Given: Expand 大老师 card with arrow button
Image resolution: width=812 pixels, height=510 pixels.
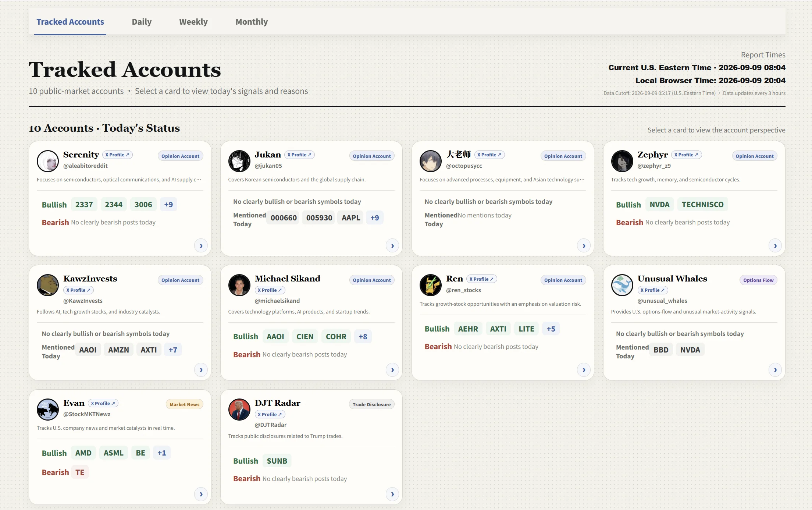Looking at the screenshot, I should pyautogui.click(x=584, y=246).
